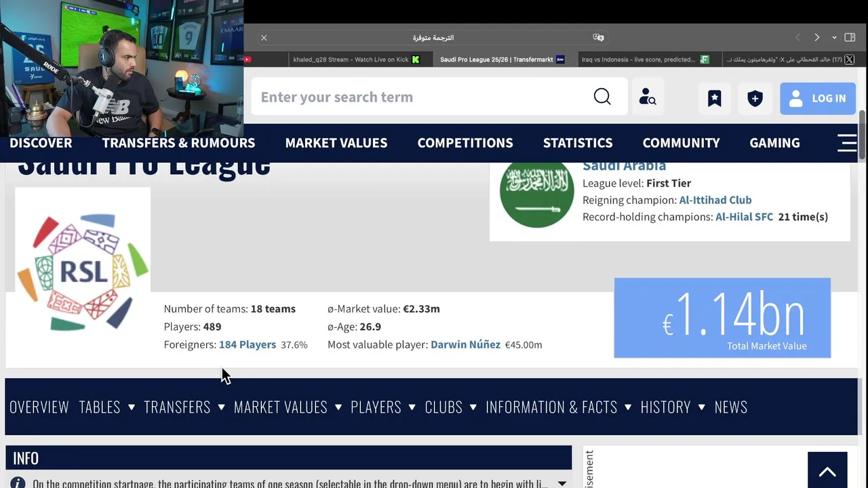The width and height of the screenshot is (868, 488).
Task: Open the DISCOVER menu
Action: point(41,143)
